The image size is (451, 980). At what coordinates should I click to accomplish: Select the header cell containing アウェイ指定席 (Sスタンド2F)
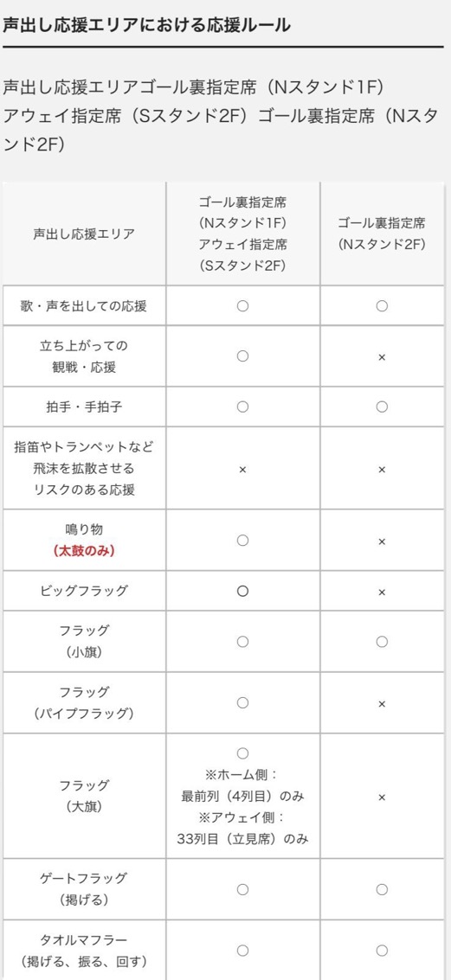coord(242,234)
